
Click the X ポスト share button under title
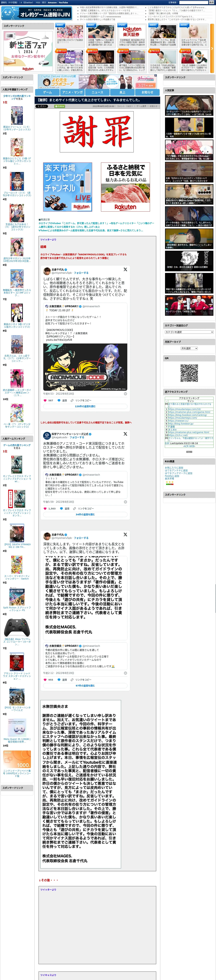pos(42,106)
